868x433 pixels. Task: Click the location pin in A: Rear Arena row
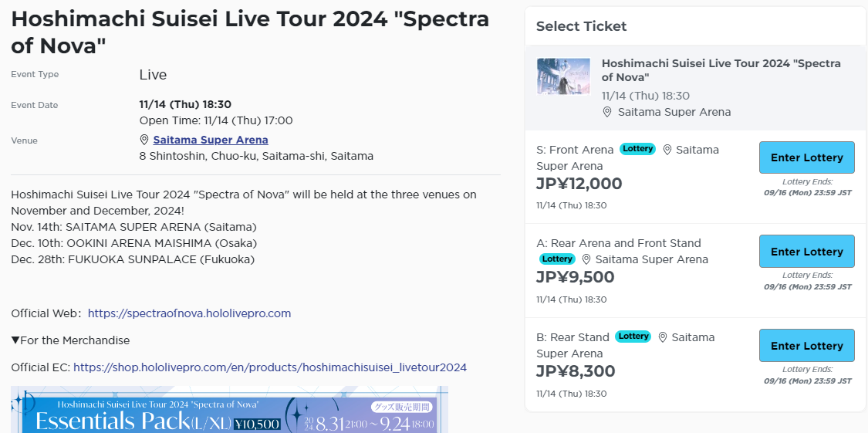pyautogui.click(x=586, y=259)
